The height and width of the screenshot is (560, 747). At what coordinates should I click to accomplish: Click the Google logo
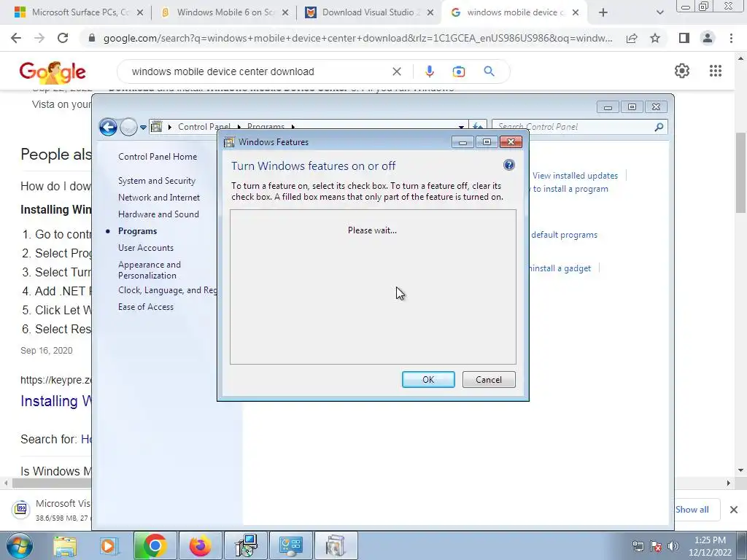(x=53, y=72)
